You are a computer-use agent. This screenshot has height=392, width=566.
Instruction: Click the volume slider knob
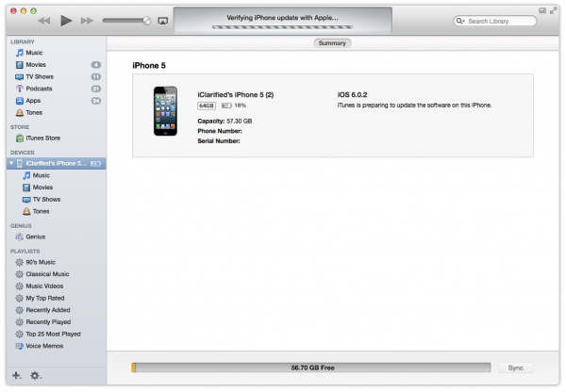pyautogui.click(x=146, y=21)
